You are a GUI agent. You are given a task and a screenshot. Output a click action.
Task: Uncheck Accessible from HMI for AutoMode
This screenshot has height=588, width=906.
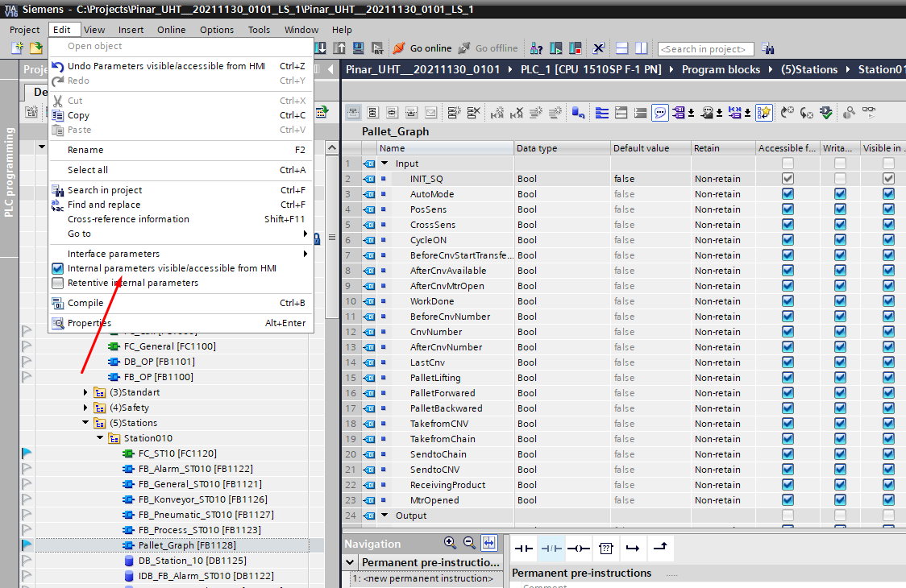pyautogui.click(x=788, y=194)
